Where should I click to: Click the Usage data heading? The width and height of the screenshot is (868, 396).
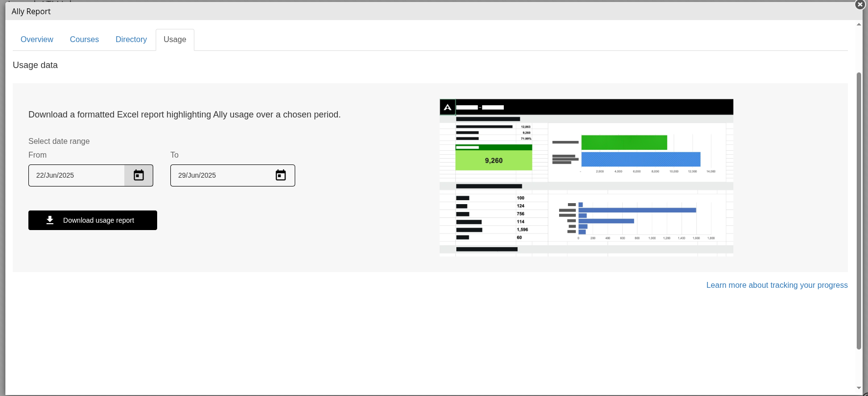(x=35, y=65)
